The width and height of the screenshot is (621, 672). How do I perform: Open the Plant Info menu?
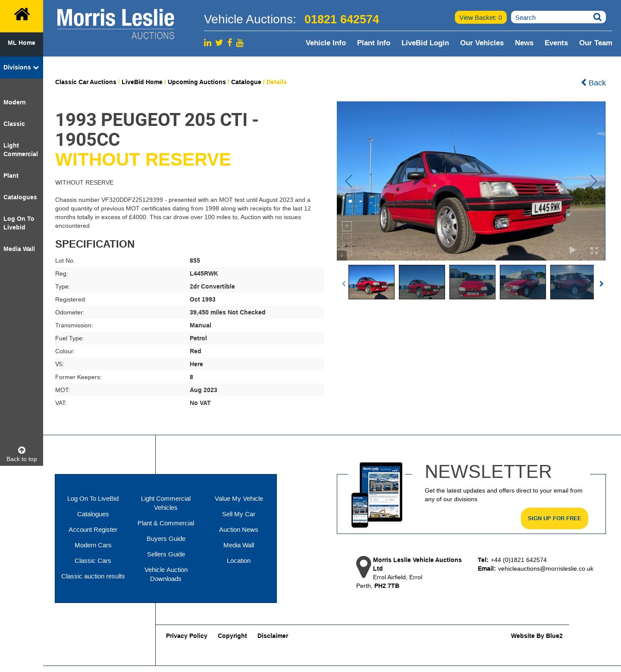(x=373, y=43)
